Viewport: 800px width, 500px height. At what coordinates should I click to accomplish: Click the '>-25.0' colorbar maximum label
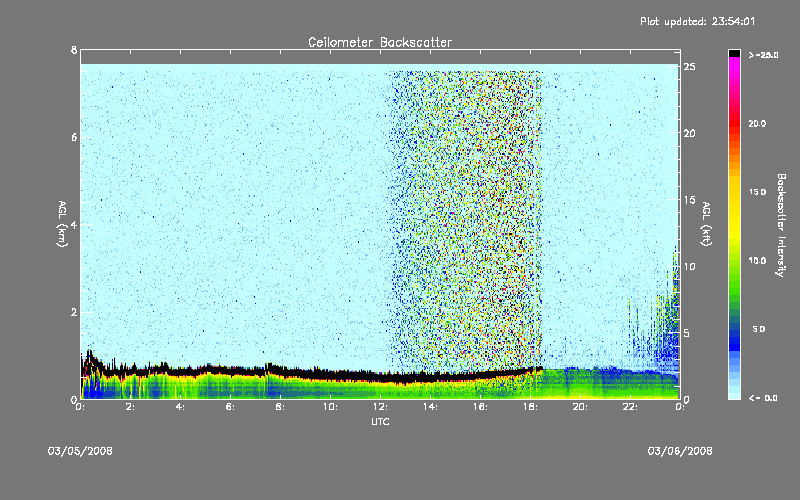coord(763,55)
